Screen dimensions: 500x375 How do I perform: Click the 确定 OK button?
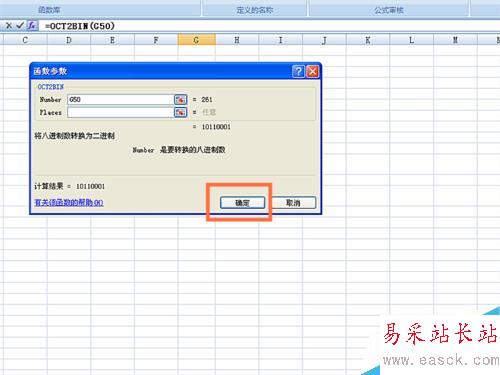click(x=243, y=203)
